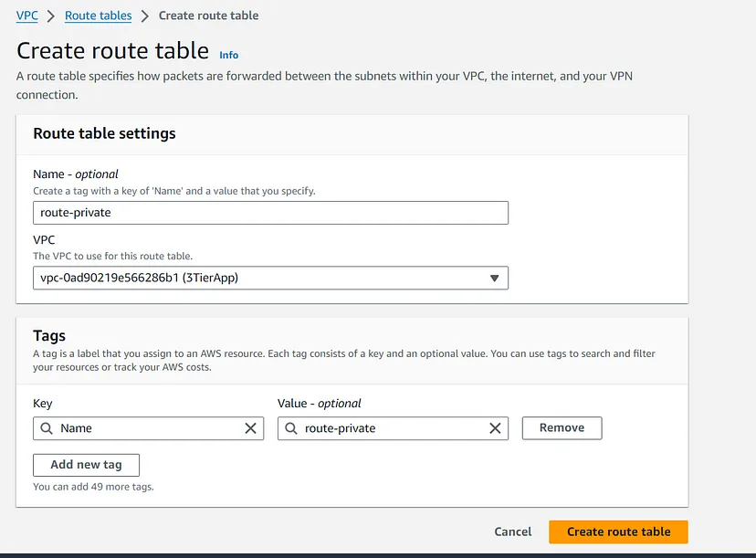Screen dimensions: 756x558
Task: Clear the Value field with X icon
Action: (x=495, y=428)
